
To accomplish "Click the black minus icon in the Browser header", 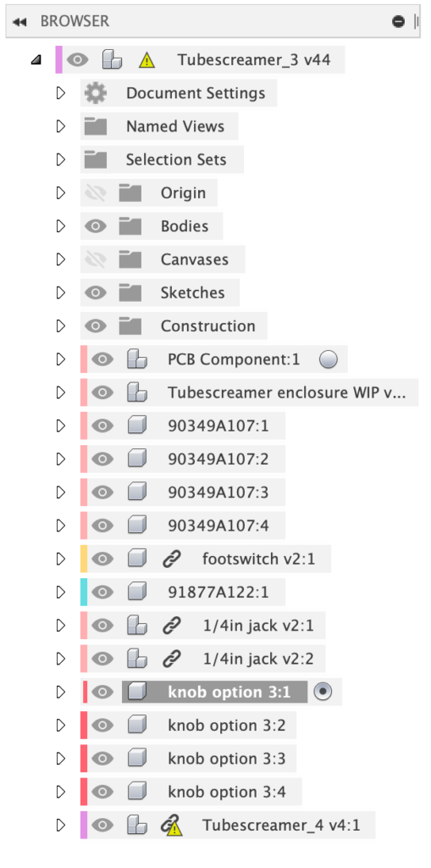I will point(398,21).
